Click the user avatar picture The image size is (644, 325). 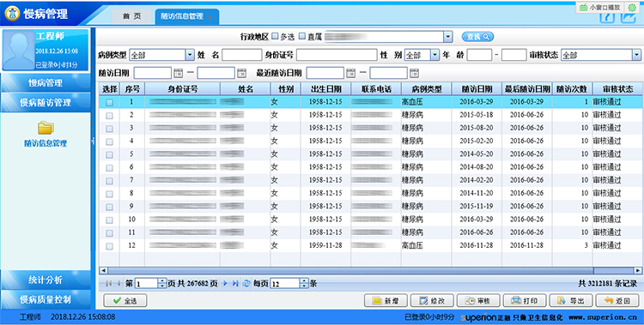coord(19,49)
